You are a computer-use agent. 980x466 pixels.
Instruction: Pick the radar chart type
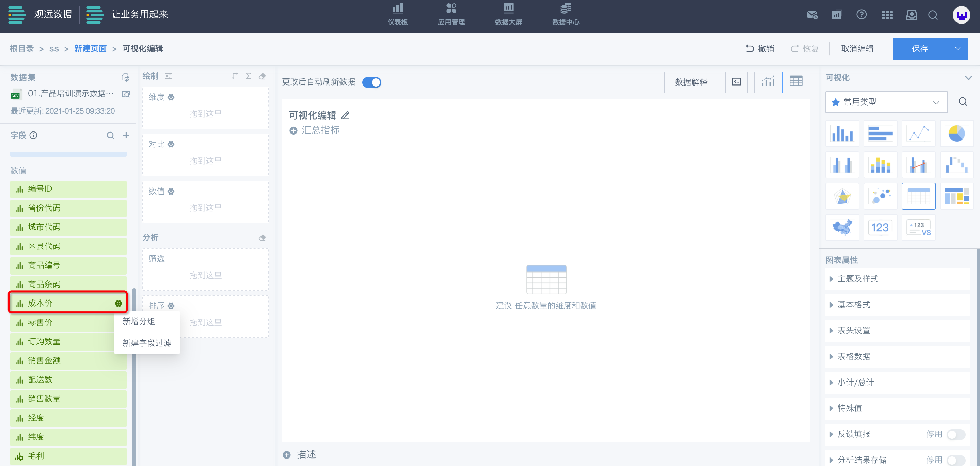pos(842,197)
